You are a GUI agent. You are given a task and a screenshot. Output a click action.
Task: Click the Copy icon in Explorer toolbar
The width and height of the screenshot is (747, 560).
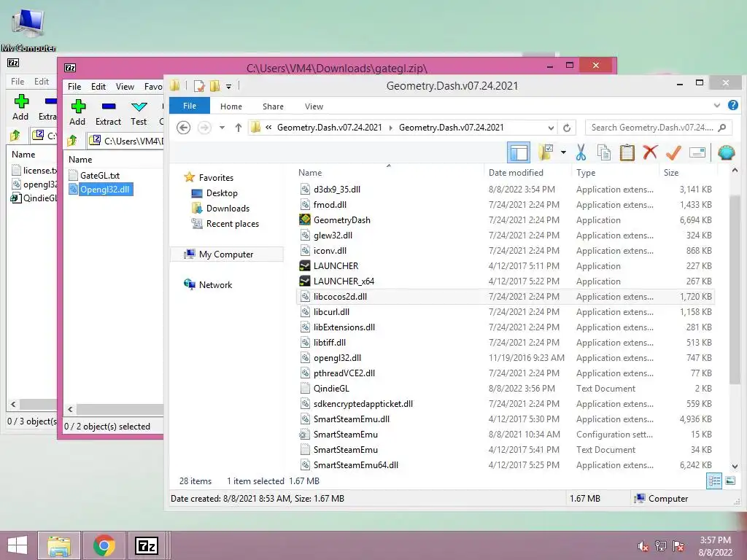pyautogui.click(x=603, y=152)
